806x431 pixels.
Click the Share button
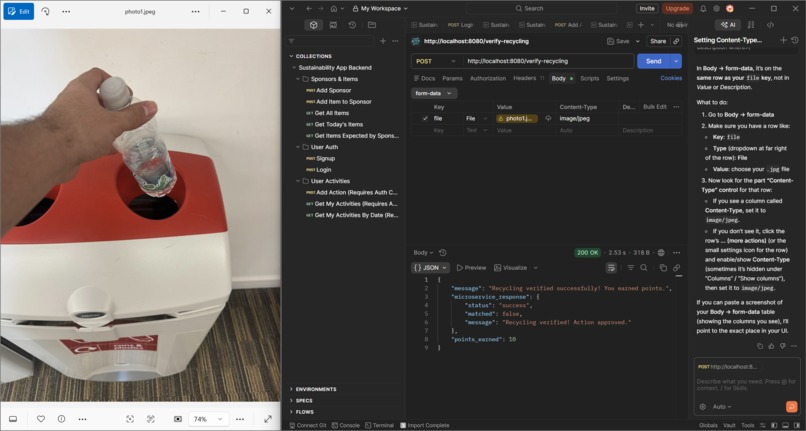(658, 41)
